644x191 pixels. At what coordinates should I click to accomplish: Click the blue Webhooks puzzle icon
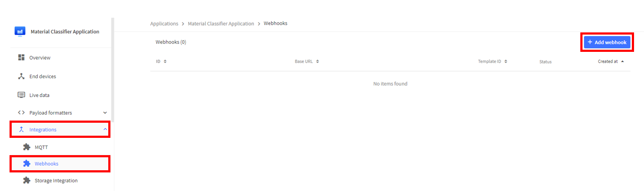click(27, 164)
